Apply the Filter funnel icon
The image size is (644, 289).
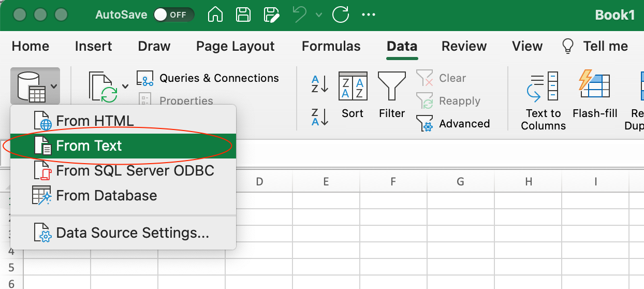pyautogui.click(x=392, y=94)
